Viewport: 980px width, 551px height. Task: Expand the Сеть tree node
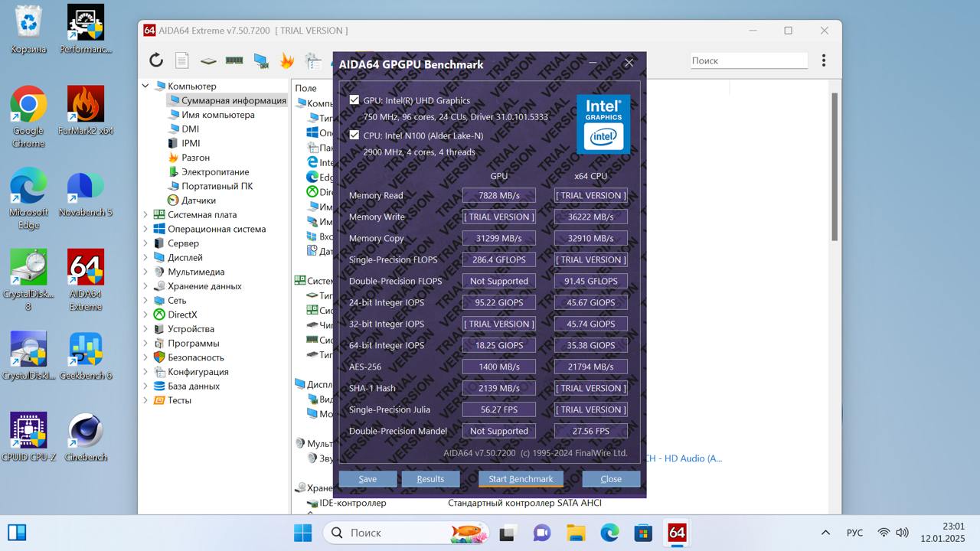point(145,301)
